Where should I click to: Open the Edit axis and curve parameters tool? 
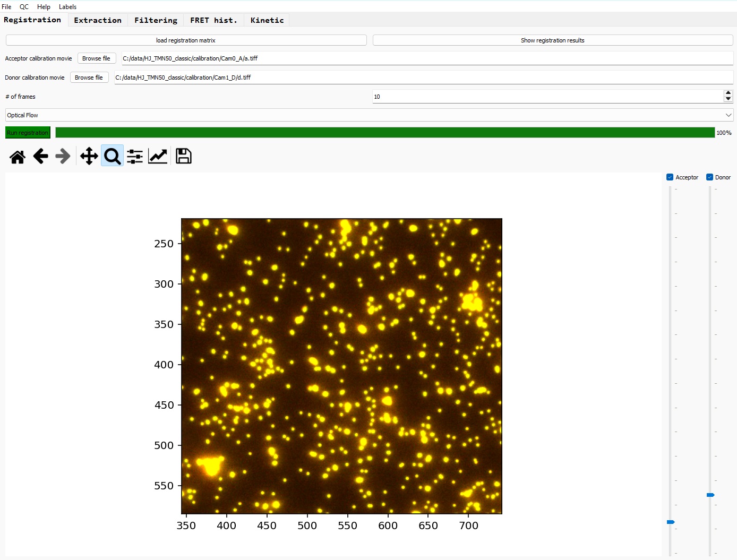[x=158, y=157]
